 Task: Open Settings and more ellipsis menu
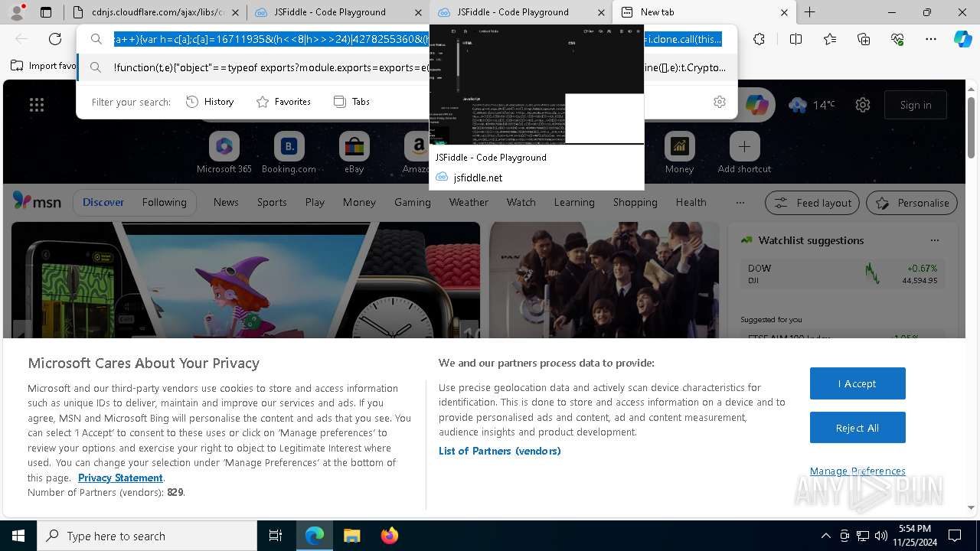point(931,39)
